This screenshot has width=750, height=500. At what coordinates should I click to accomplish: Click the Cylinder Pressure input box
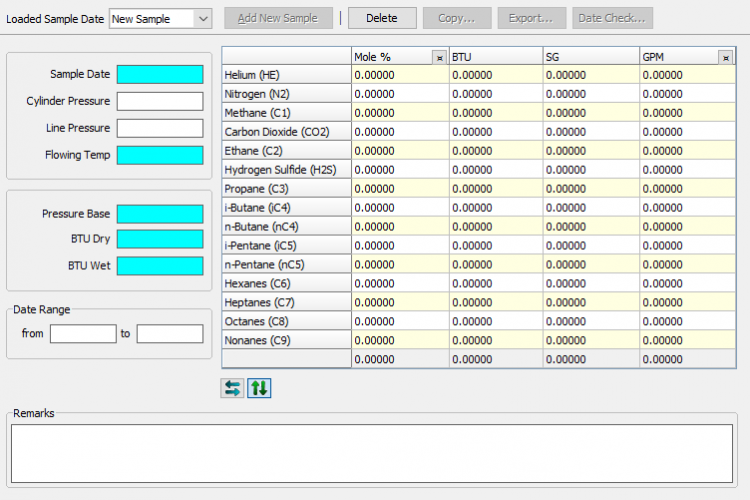[x=160, y=101]
